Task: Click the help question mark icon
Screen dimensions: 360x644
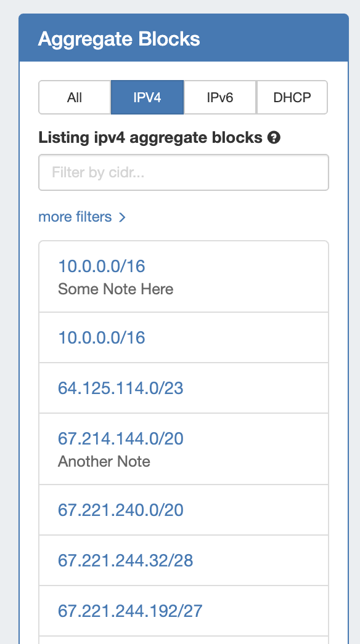Action: (x=274, y=137)
